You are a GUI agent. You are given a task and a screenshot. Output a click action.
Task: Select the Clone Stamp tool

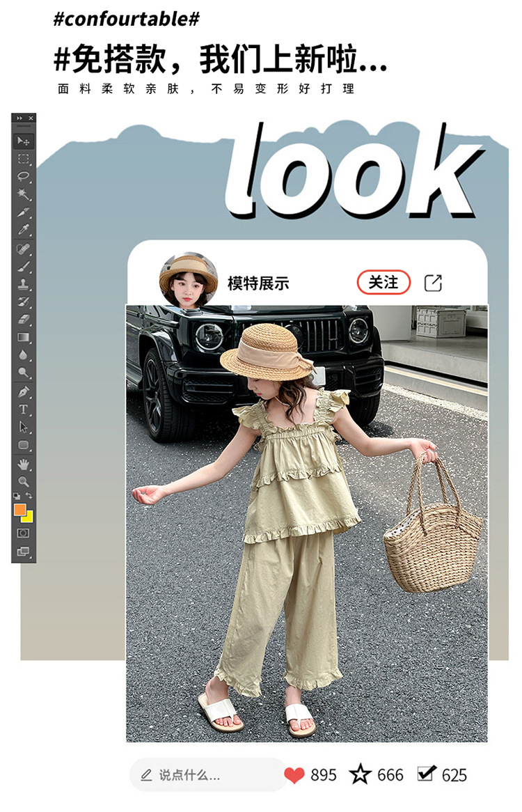coord(24,284)
